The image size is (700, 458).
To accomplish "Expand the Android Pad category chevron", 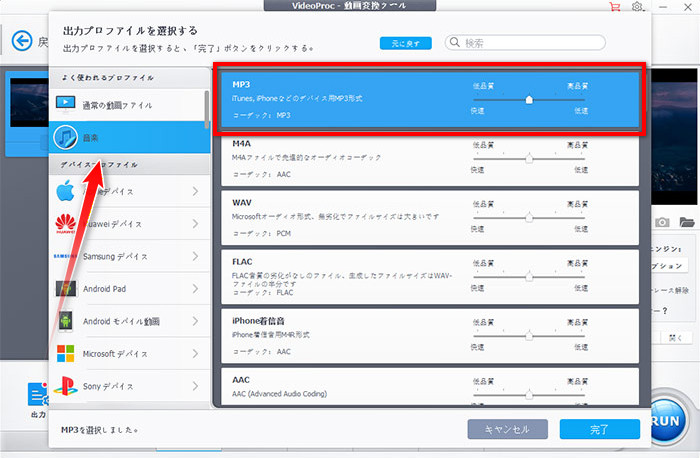I will pos(195,289).
